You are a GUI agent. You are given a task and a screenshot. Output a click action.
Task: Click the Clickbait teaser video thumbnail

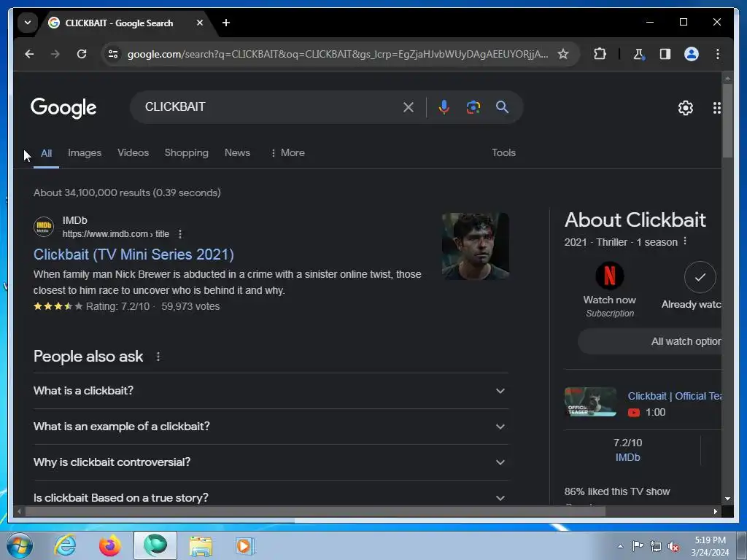click(590, 402)
